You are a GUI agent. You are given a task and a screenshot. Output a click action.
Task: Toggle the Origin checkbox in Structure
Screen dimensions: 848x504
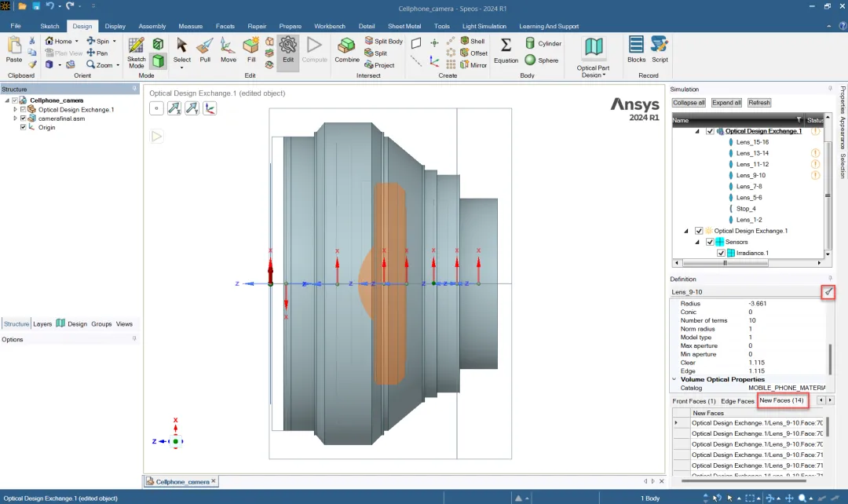click(24, 128)
